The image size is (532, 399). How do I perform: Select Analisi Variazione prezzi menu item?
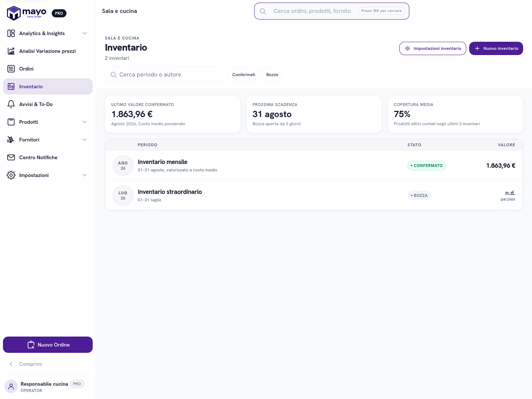coord(48,51)
